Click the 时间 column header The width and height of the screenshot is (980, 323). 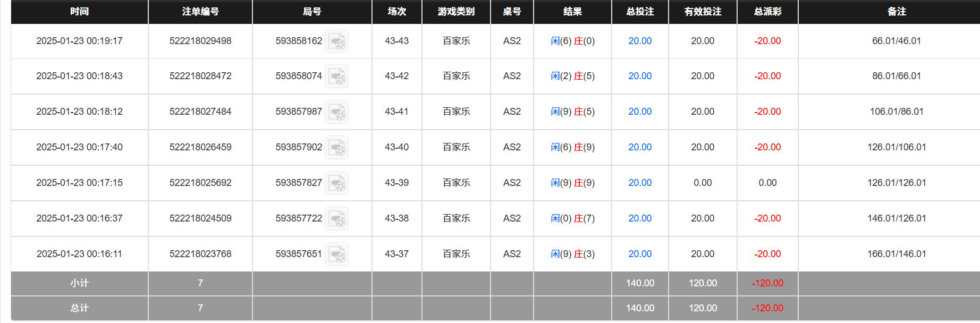coord(78,12)
